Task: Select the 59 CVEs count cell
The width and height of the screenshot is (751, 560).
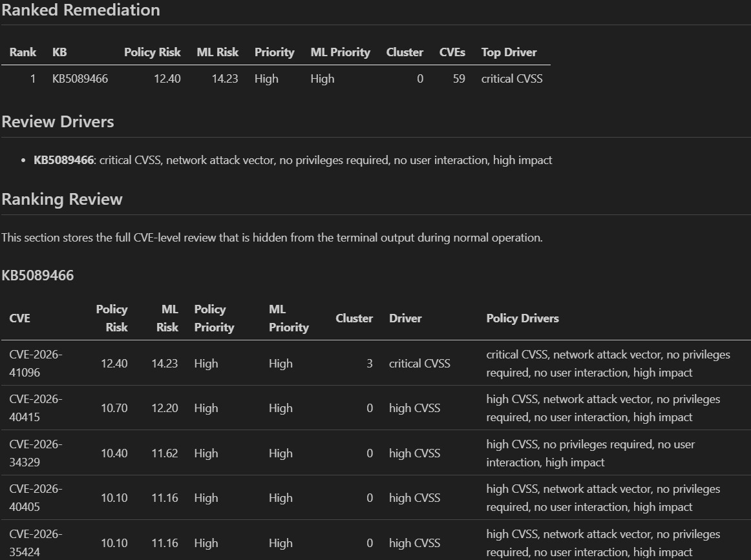Action: [459, 79]
